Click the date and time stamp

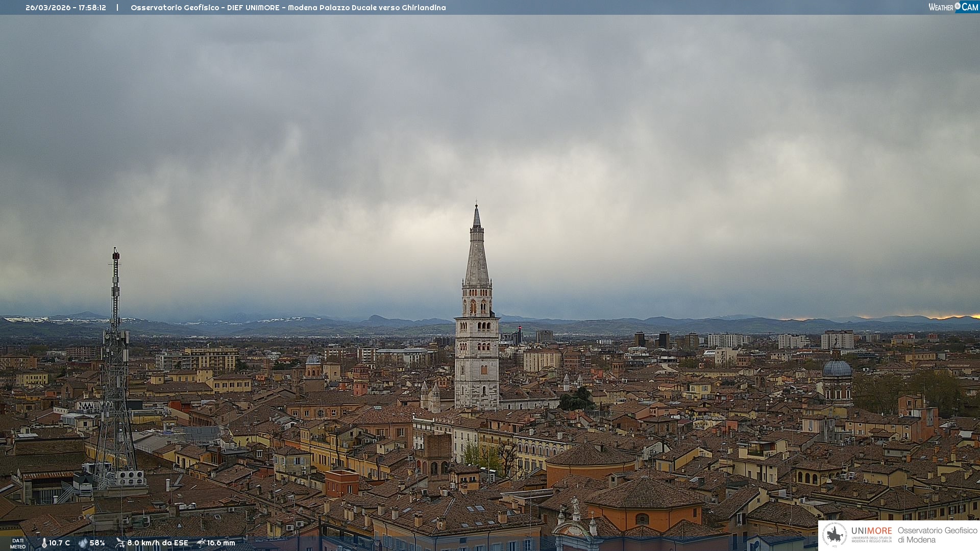[x=66, y=8]
